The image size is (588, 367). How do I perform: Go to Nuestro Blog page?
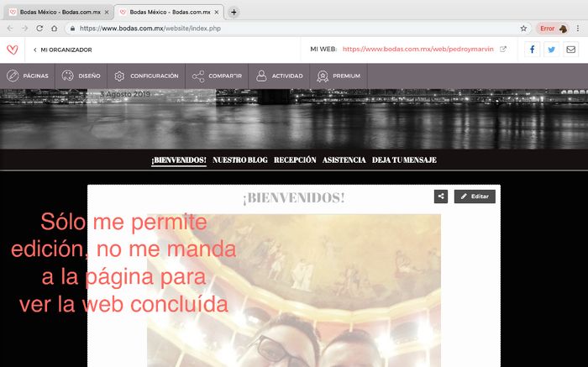click(240, 160)
